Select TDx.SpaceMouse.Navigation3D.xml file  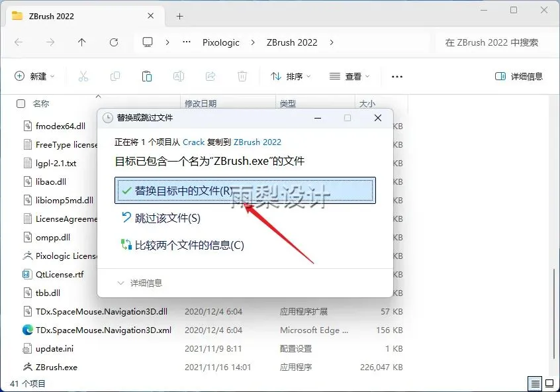click(103, 330)
